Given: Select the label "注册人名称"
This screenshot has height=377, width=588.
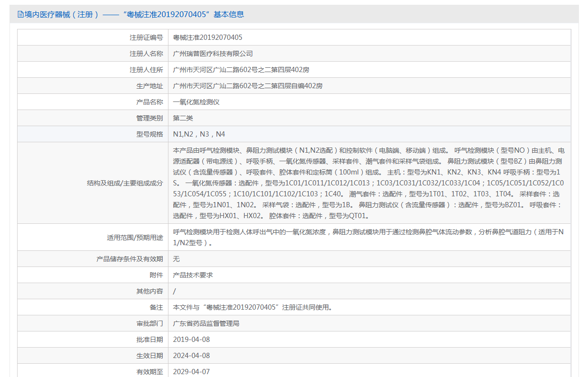Looking at the screenshot, I should pos(146,54).
